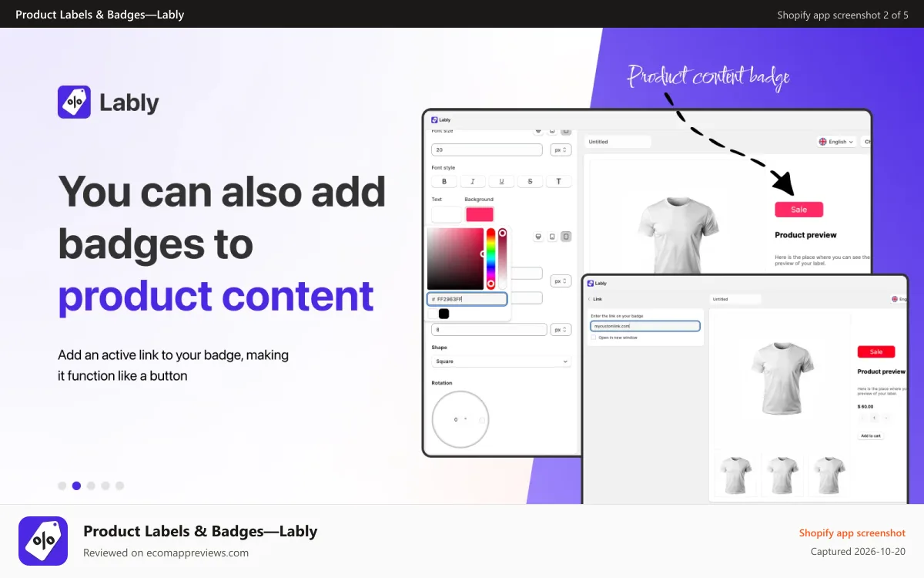The width and height of the screenshot is (924, 578).
Task: Click the Rotation dial control
Action: tap(460, 419)
